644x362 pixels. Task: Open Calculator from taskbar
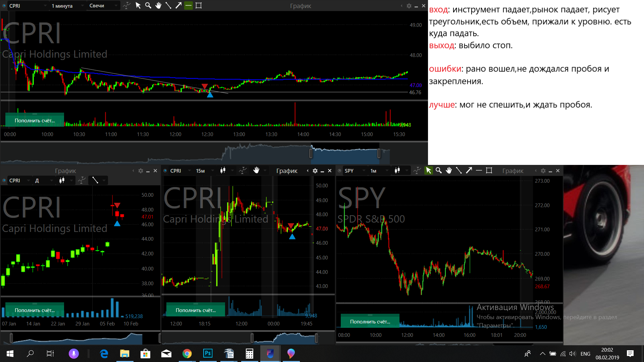(249, 354)
